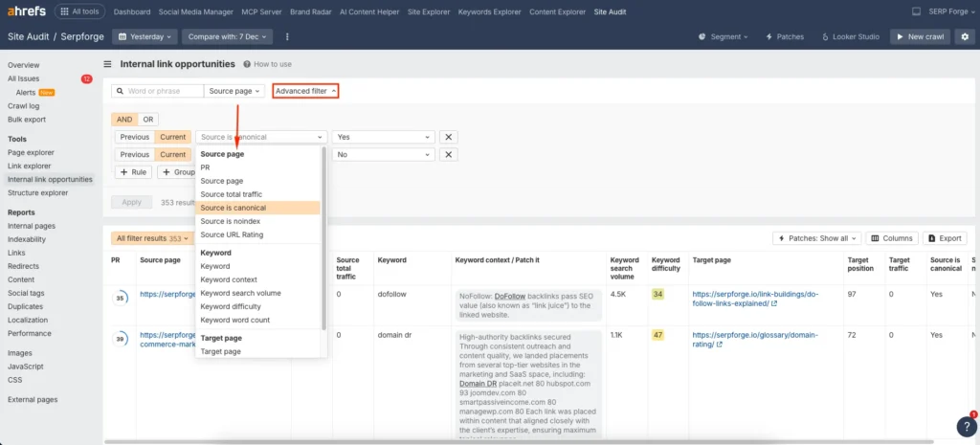The height and width of the screenshot is (445, 980).
Task: Select the OR logic toggle
Action: click(147, 120)
